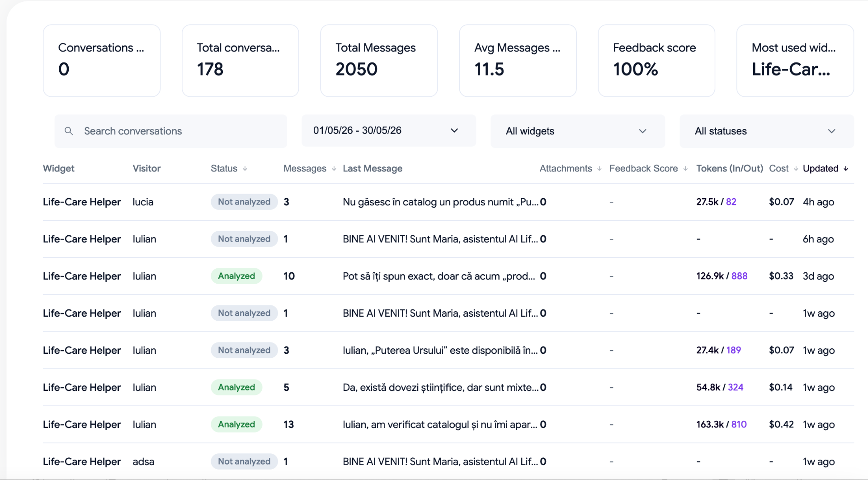Sort by Messages column arrow
The height and width of the screenshot is (480, 868).
coord(334,169)
